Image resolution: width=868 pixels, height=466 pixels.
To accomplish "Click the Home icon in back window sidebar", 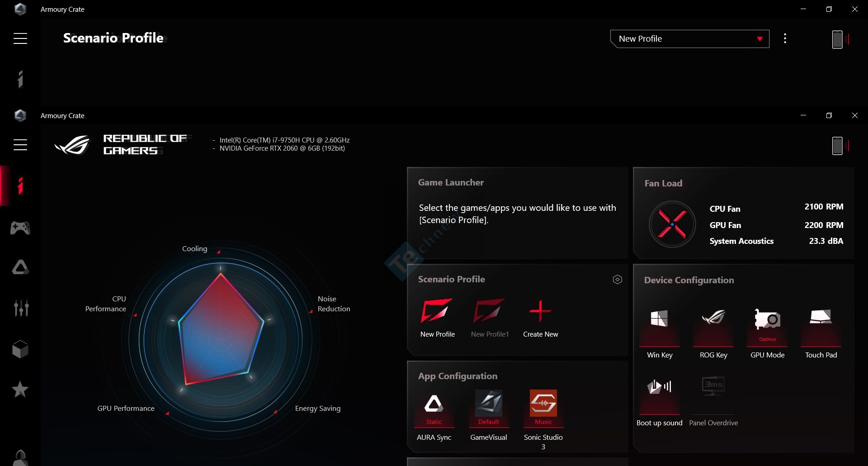I will (20, 79).
